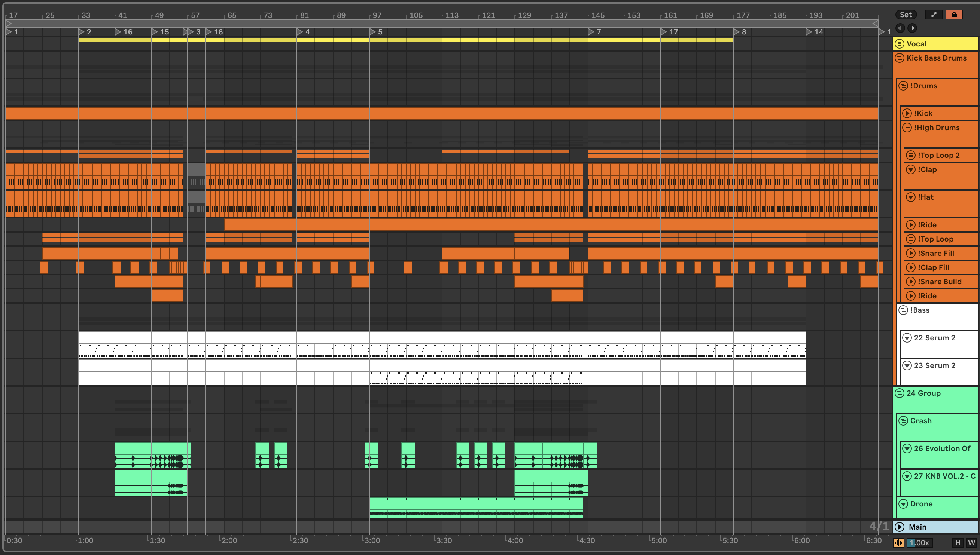Unfold the !Kick track icon
980x555 pixels.
pos(907,113)
